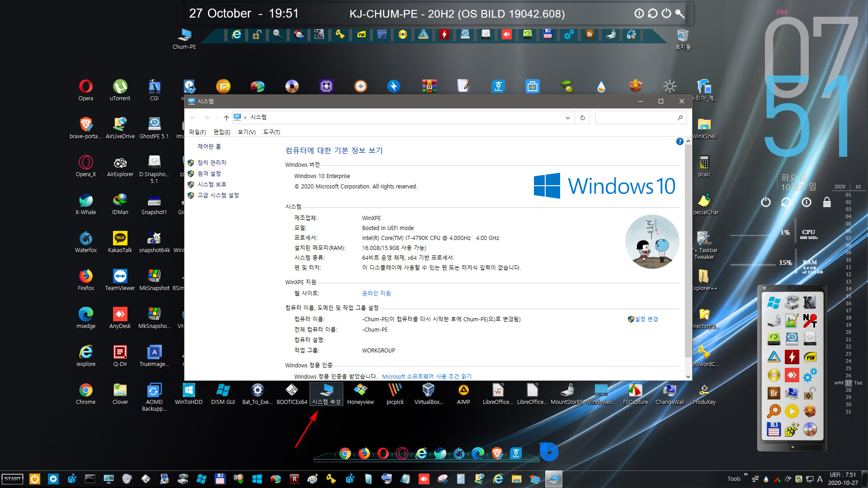Read Microsoft software license terms link

click(x=426, y=376)
